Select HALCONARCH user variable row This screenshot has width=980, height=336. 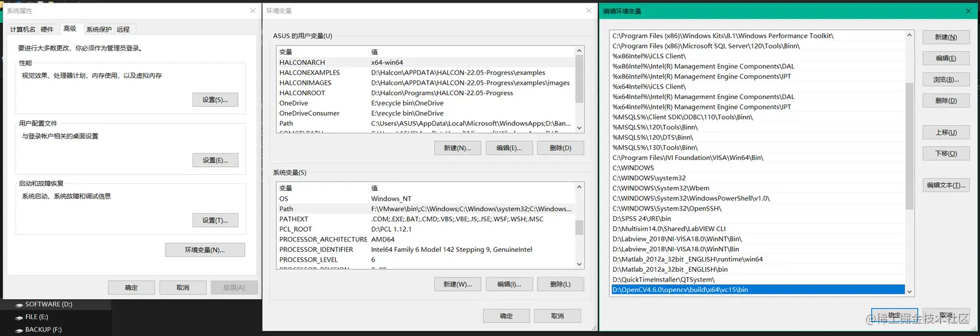(x=425, y=62)
